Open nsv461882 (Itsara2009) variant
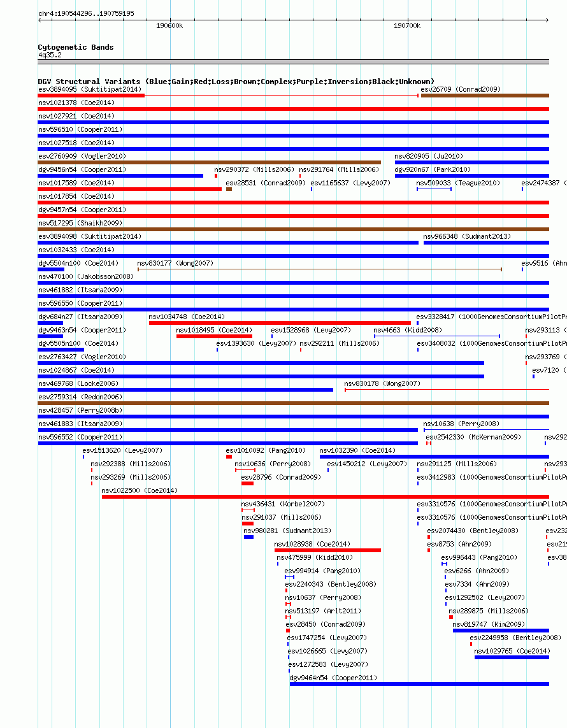 [x=294, y=296]
